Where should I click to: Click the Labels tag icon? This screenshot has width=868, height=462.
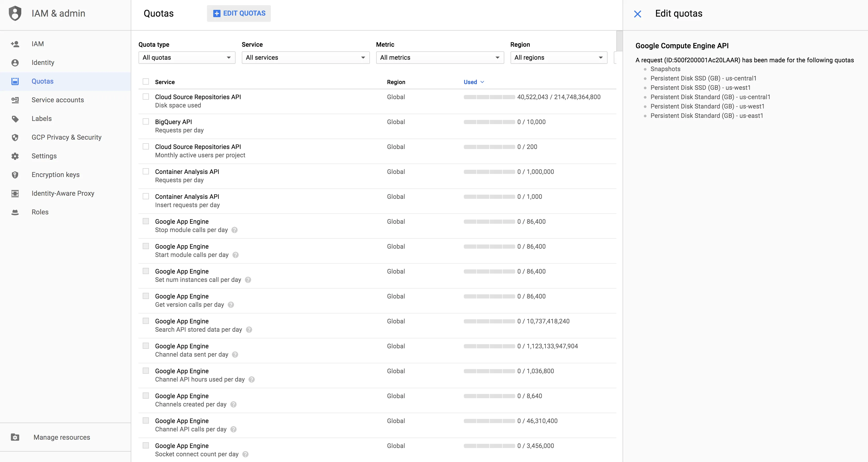pyautogui.click(x=15, y=119)
